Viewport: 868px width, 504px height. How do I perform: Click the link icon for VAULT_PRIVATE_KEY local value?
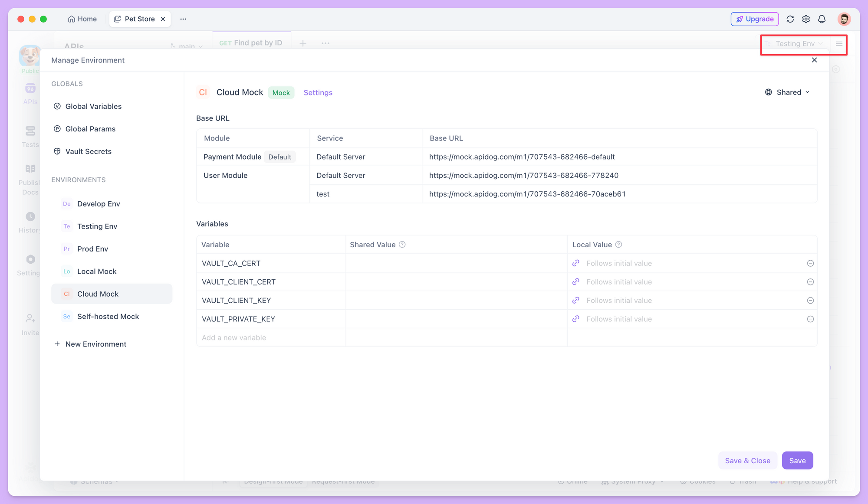[x=576, y=319]
